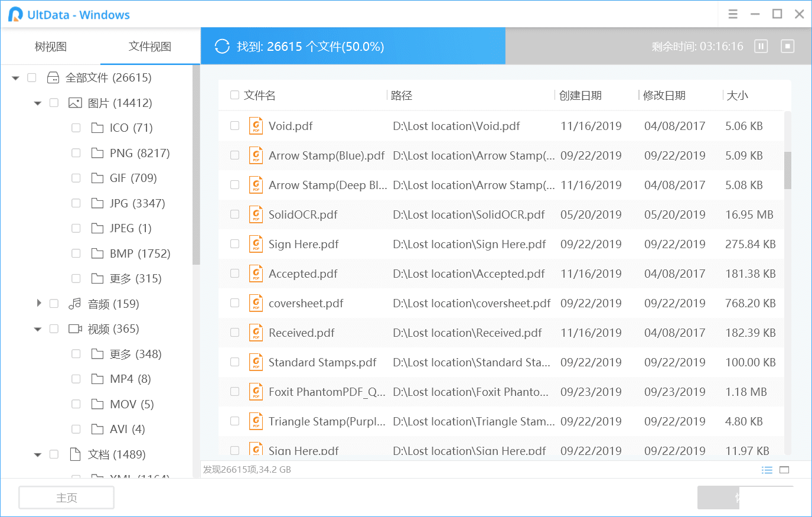Sort by the 创建日期 column header

(x=581, y=95)
